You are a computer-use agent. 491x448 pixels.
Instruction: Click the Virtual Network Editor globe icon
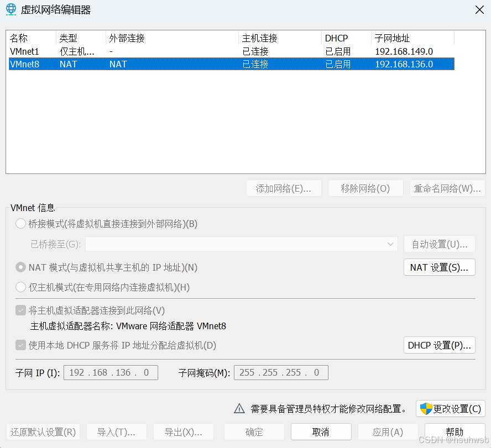11,9
